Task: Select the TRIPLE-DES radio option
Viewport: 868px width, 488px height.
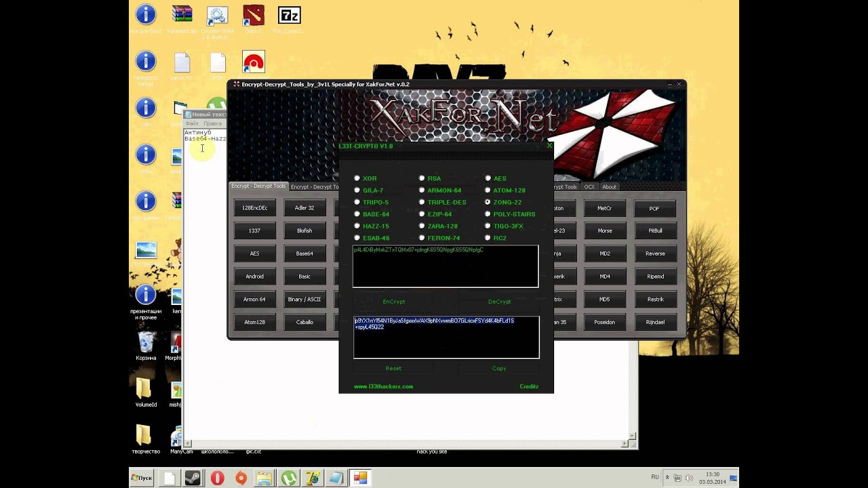Action: [x=422, y=202]
